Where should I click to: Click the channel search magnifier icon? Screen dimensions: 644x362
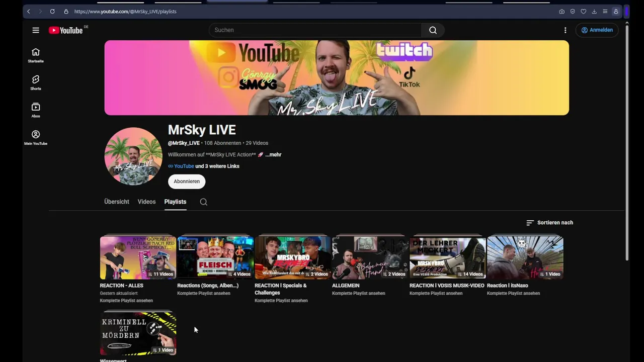[203, 202]
